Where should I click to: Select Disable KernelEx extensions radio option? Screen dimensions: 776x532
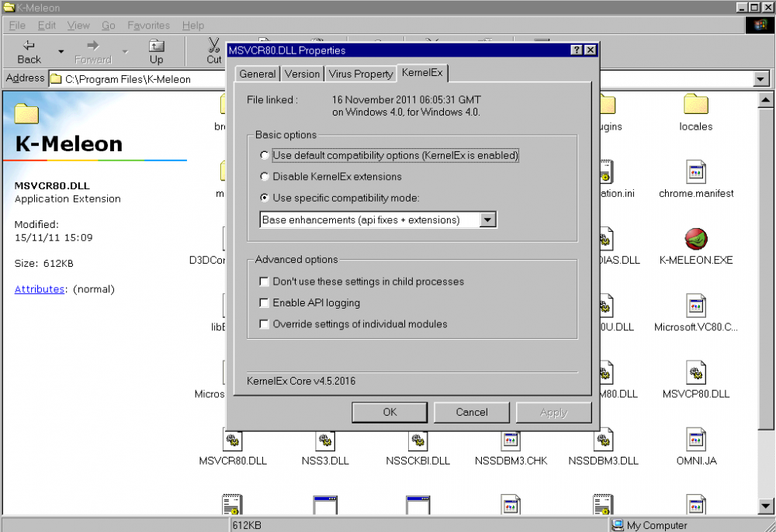click(x=265, y=177)
